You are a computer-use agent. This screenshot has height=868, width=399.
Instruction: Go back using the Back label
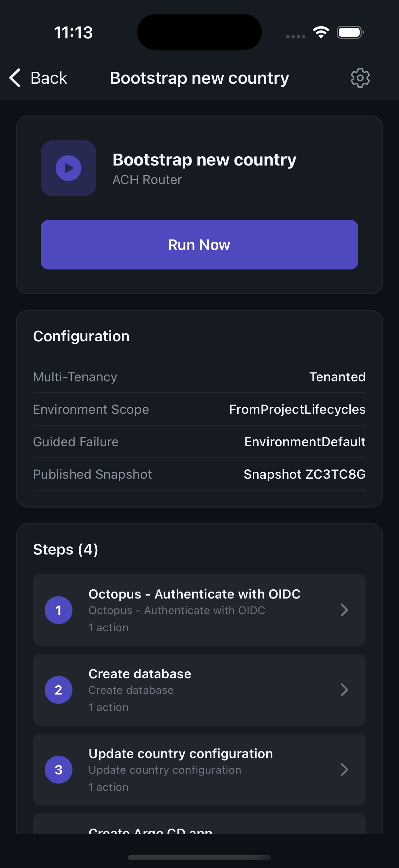pyautogui.click(x=49, y=78)
